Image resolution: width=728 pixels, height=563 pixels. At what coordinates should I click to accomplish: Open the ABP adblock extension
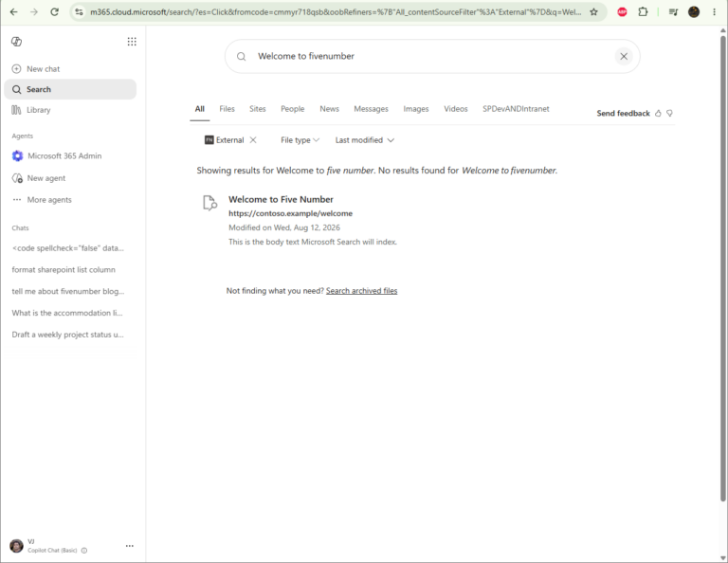[x=622, y=12]
